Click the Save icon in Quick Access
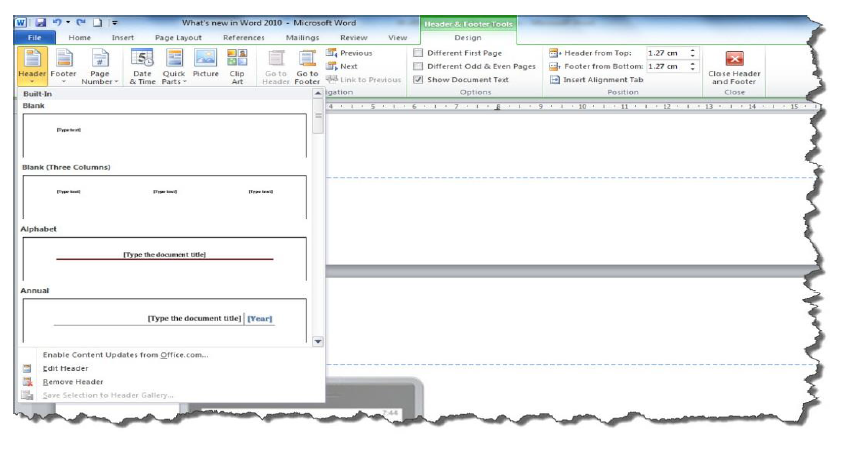Screen dimensions: 851x451 [x=41, y=23]
